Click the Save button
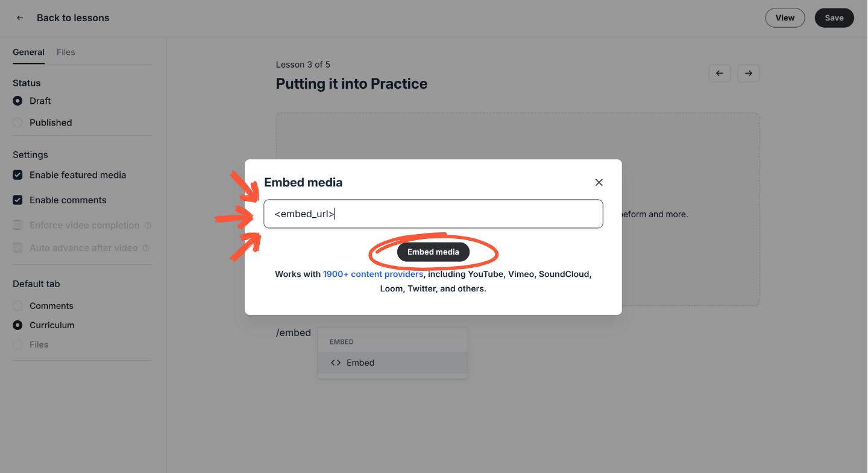This screenshot has width=868, height=473. (x=834, y=18)
